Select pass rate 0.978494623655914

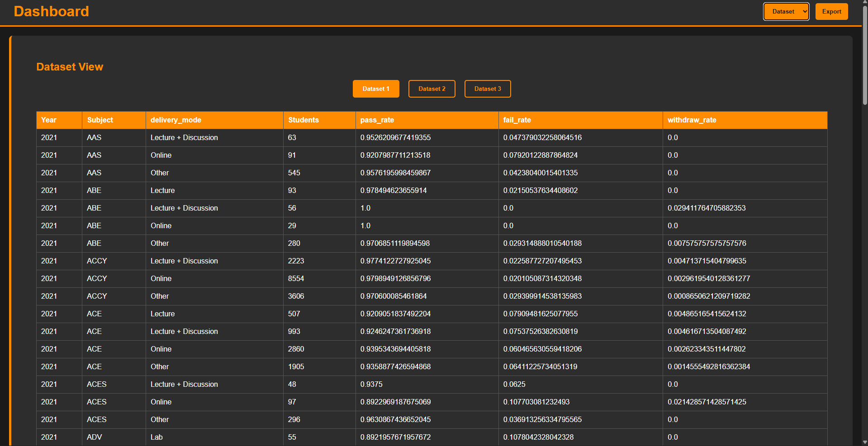click(x=427, y=191)
